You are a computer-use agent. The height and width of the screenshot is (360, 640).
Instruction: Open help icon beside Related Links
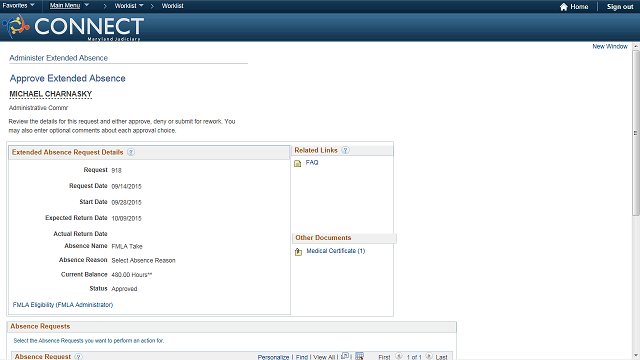pyautogui.click(x=345, y=150)
